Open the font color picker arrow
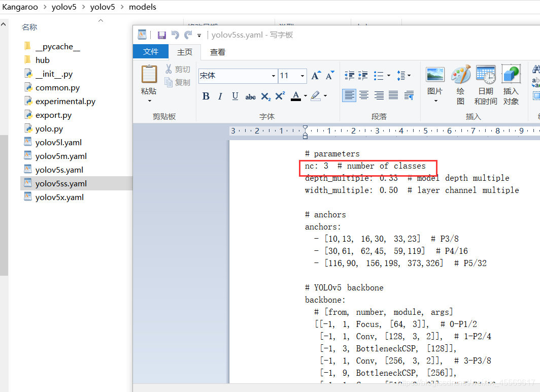Screen dimensions: 540x392 click(306, 96)
